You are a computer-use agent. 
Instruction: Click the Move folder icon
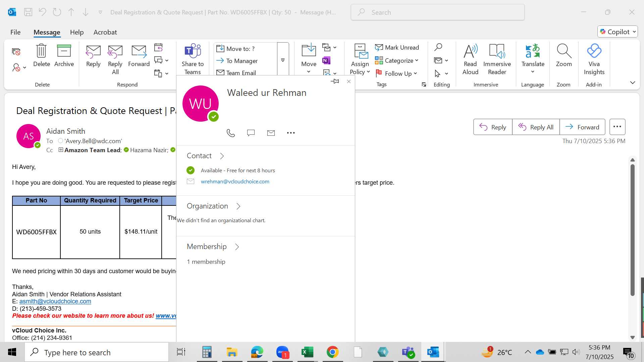(309, 51)
